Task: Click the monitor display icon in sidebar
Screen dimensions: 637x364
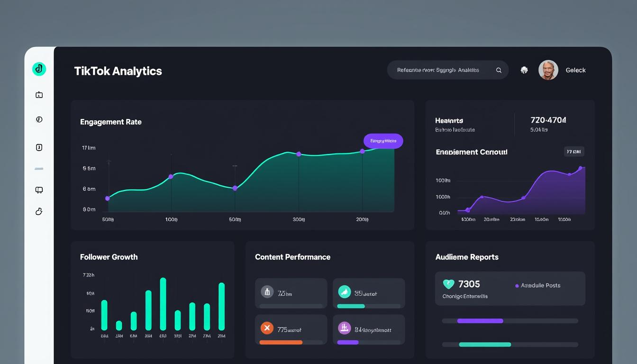Action: tap(39, 190)
